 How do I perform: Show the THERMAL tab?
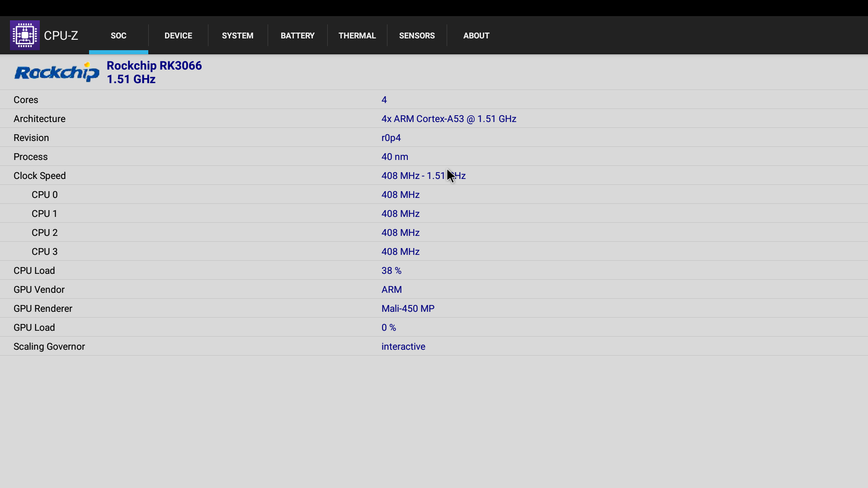point(357,36)
